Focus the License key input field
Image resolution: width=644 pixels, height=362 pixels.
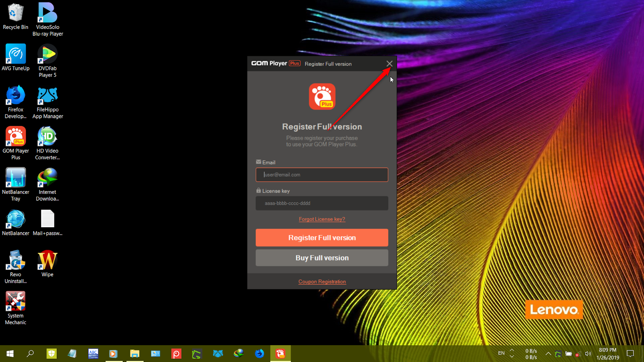tap(322, 203)
